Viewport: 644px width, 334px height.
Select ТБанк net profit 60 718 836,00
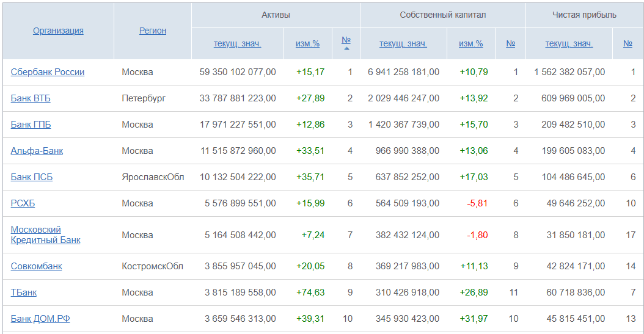click(x=576, y=292)
